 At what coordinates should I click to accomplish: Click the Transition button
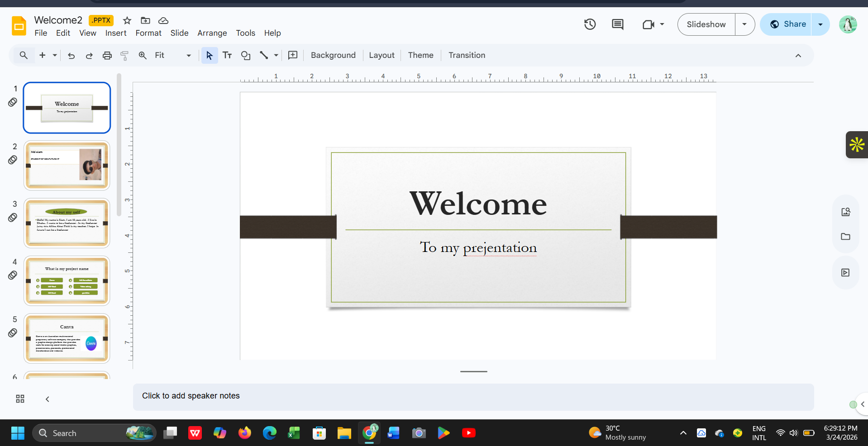(x=467, y=55)
